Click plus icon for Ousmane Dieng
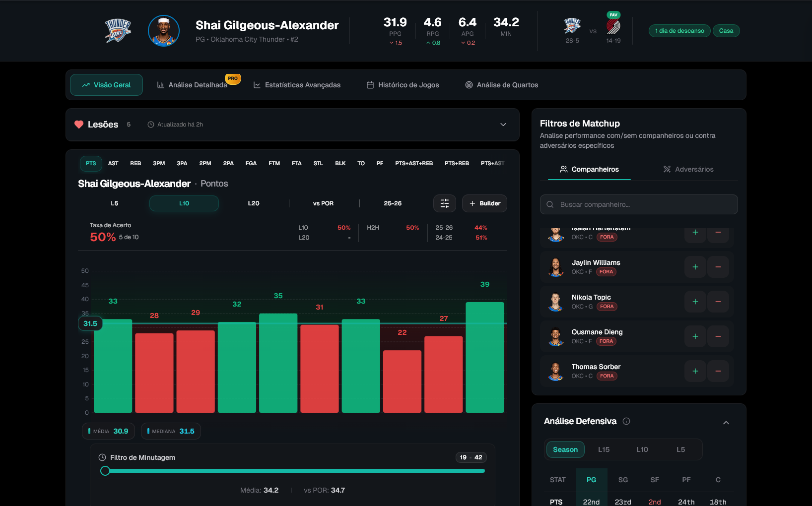This screenshot has width=812, height=506. (695, 336)
